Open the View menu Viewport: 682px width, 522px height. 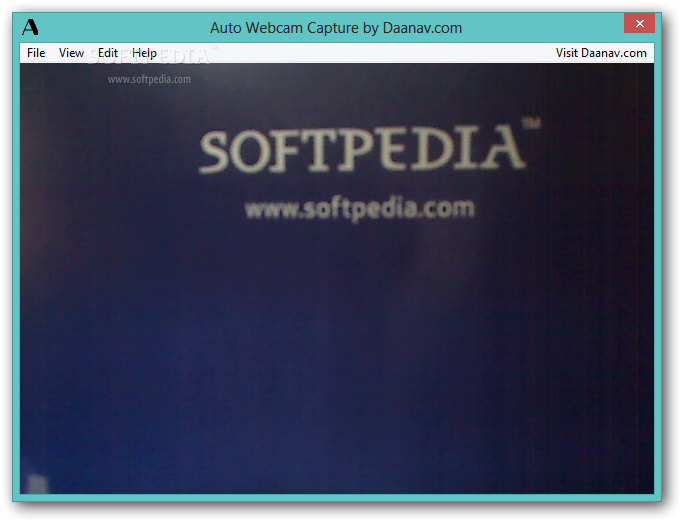coord(71,53)
